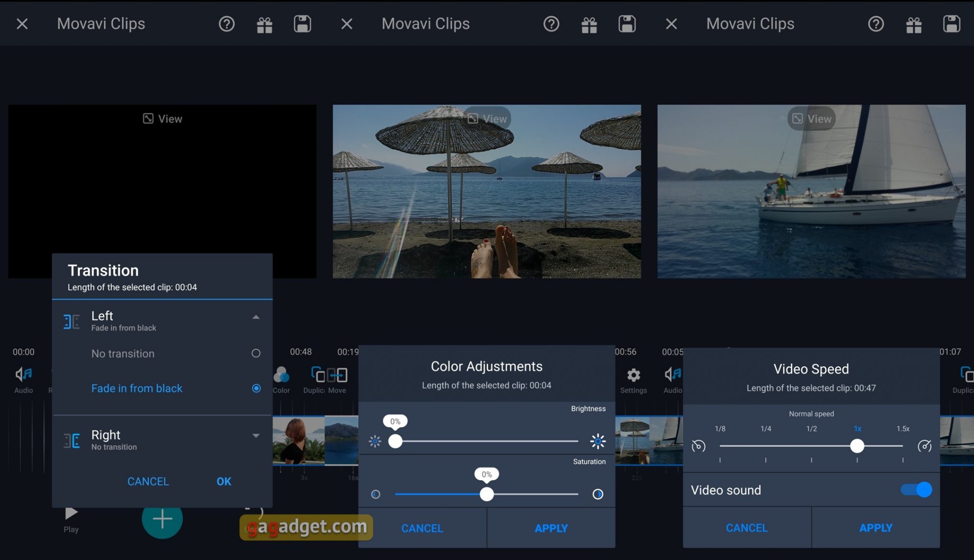Click APPLY in Video Speed panel
974x560 pixels.
(x=875, y=528)
